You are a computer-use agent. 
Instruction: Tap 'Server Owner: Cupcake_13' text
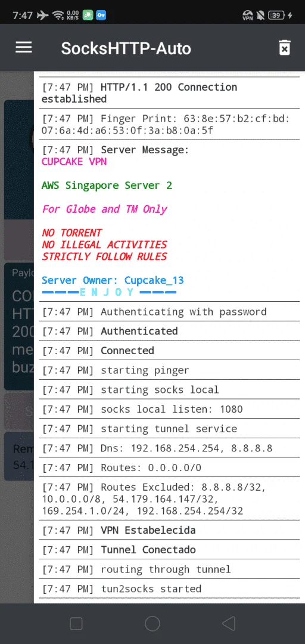113,280
